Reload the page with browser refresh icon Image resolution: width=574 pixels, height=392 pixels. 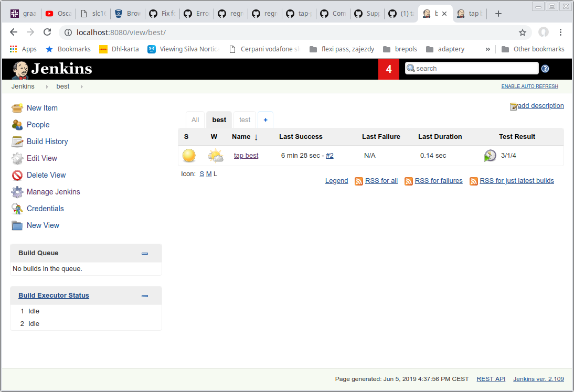[47, 32]
